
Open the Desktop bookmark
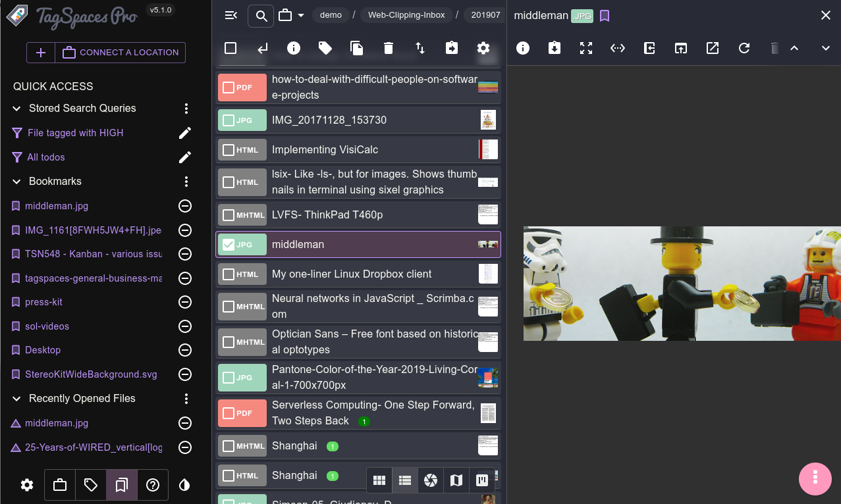tap(43, 350)
